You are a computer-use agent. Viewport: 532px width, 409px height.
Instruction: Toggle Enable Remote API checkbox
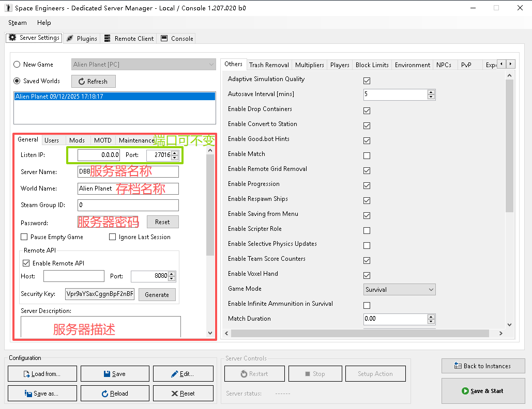point(26,263)
